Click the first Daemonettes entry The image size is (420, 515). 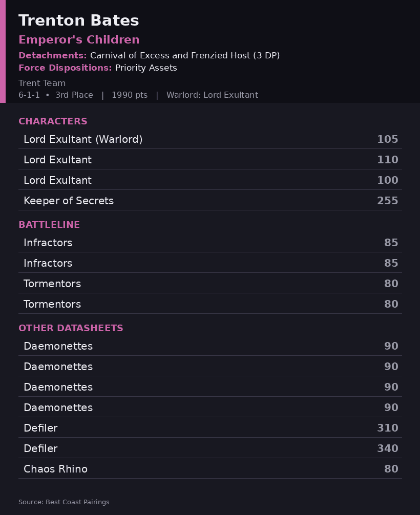click(x=211, y=346)
